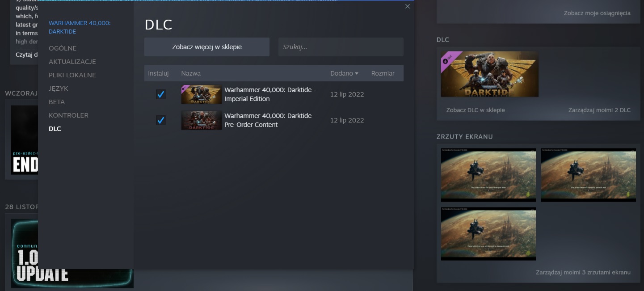
Task: Click Pre-Order Content thumbnail in DLC list
Action: tap(202, 120)
